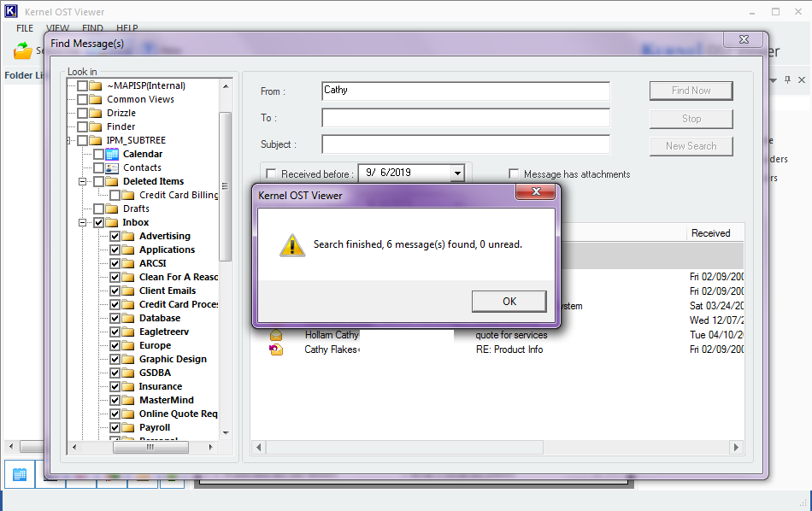The width and height of the screenshot is (812, 511).
Task: Click the blue calendar icon at main window bottom
Action: coord(20,474)
